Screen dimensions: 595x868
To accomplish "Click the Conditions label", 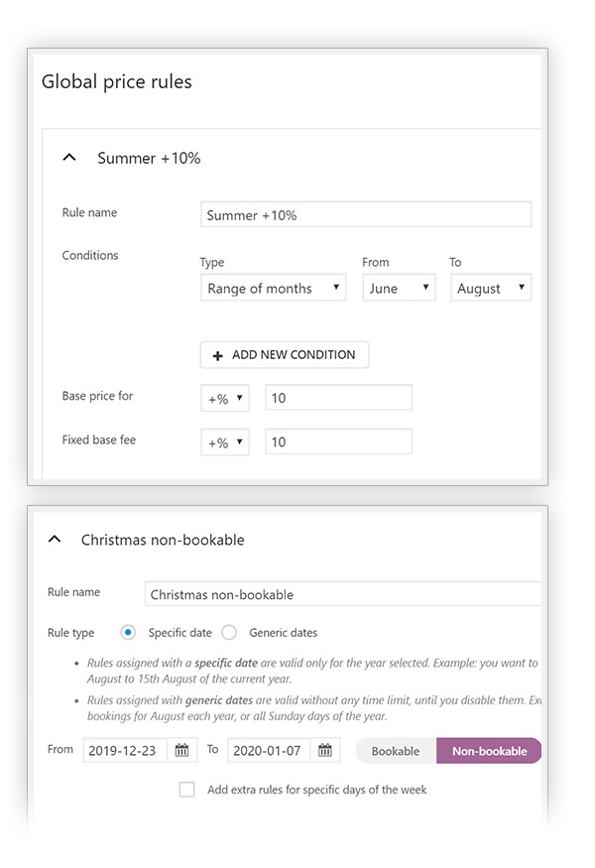I will point(90,255).
